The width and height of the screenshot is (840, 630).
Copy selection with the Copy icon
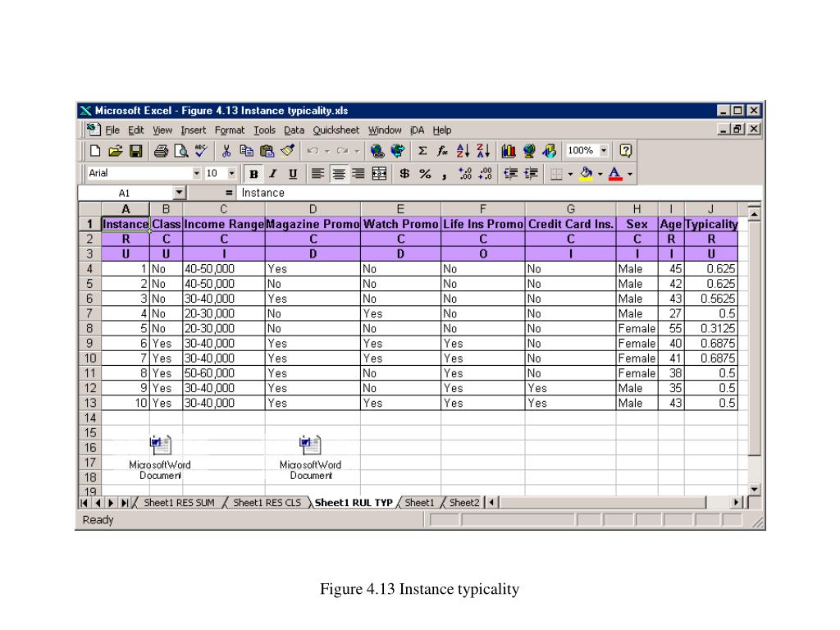[246, 151]
